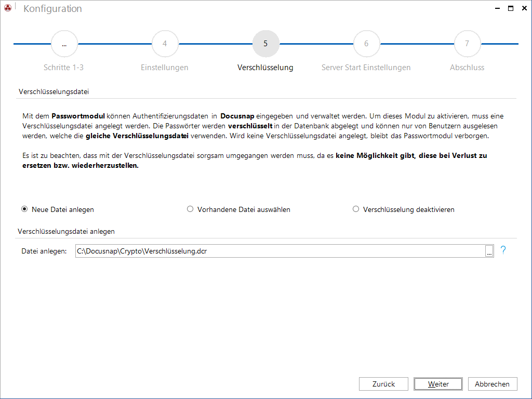Open the Einstellungen step label
Viewport: 532px width, 399px height.
click(x=165, y=68)
